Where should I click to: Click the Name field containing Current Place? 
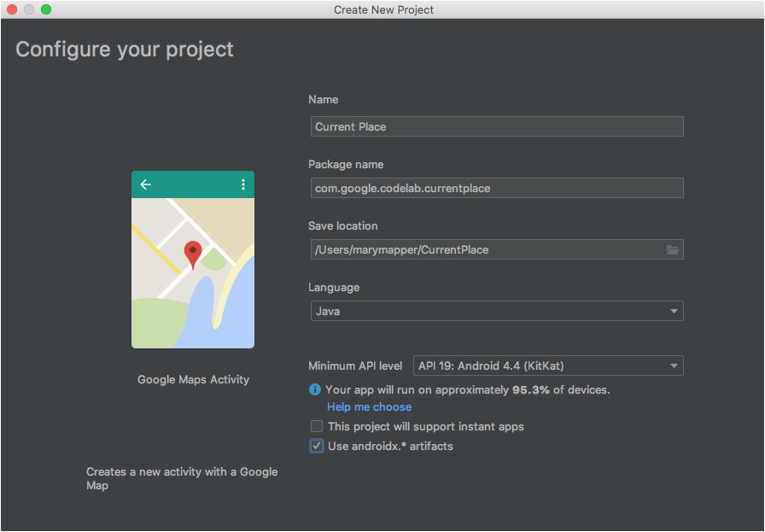(x=497, y=126)
